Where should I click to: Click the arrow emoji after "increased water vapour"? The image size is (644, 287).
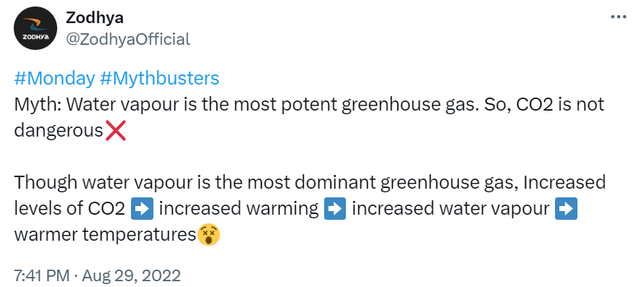click(x=566, y=209)
